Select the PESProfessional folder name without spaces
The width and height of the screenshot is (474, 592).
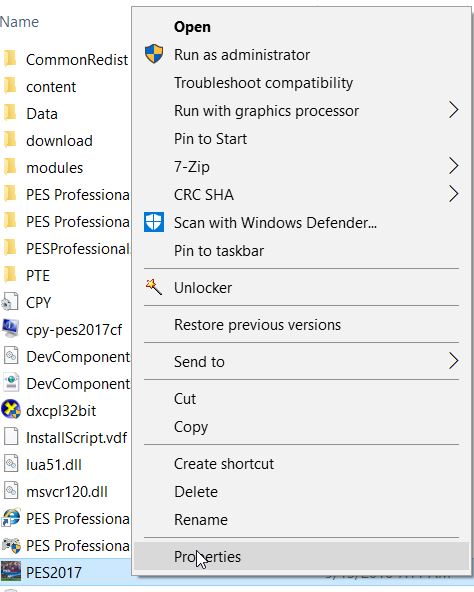click(x=78, y=248)
